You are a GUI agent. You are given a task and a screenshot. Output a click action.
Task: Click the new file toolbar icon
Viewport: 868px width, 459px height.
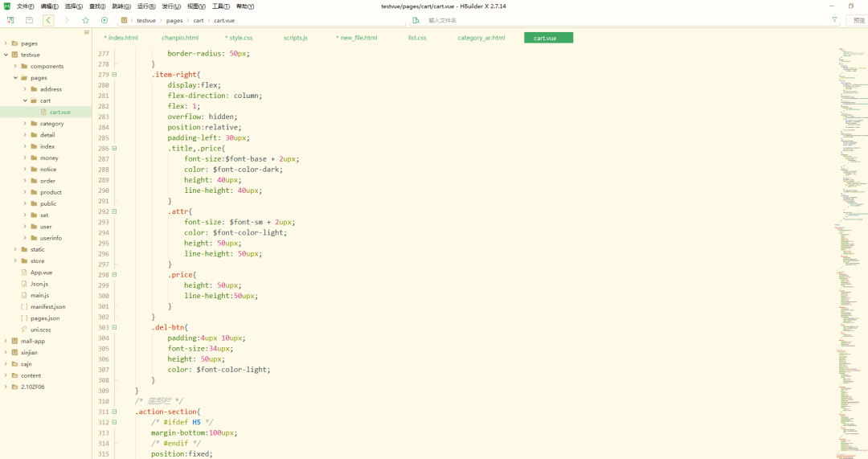coord(10,20)
